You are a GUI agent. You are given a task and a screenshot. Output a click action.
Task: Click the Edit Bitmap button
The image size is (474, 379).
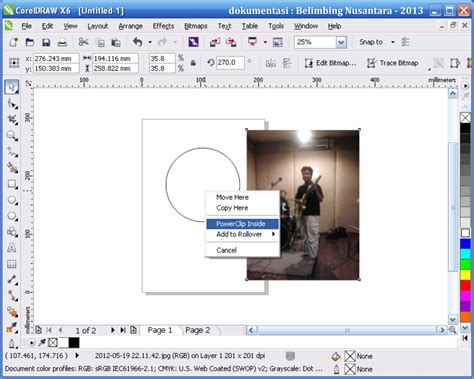(331, 63)
